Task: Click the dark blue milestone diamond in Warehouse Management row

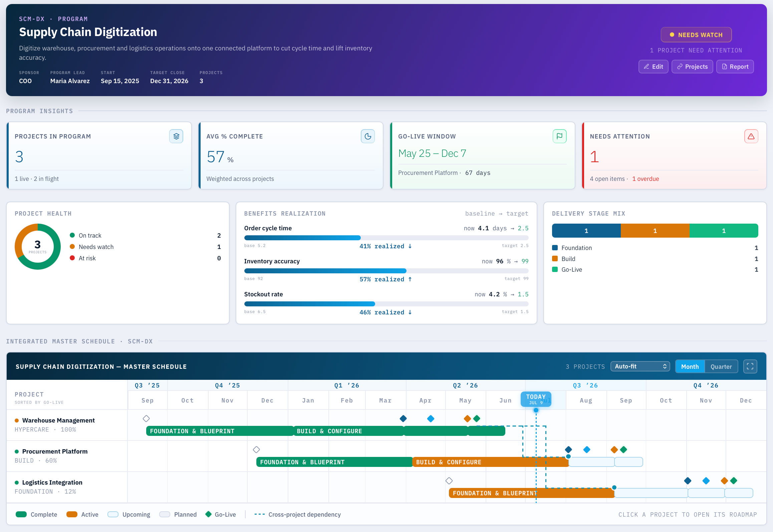Action: click(403, 419)
